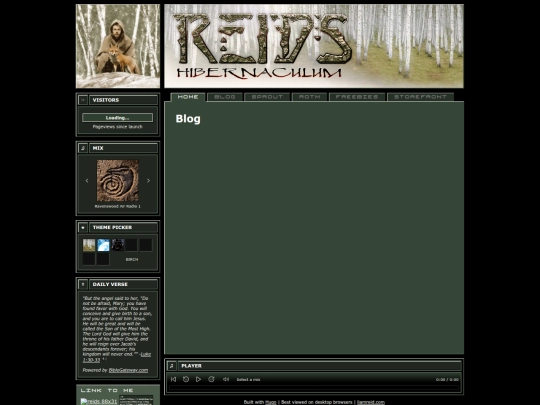
Task: Visit the STOREFRONT tab
Action: (420, 97)
